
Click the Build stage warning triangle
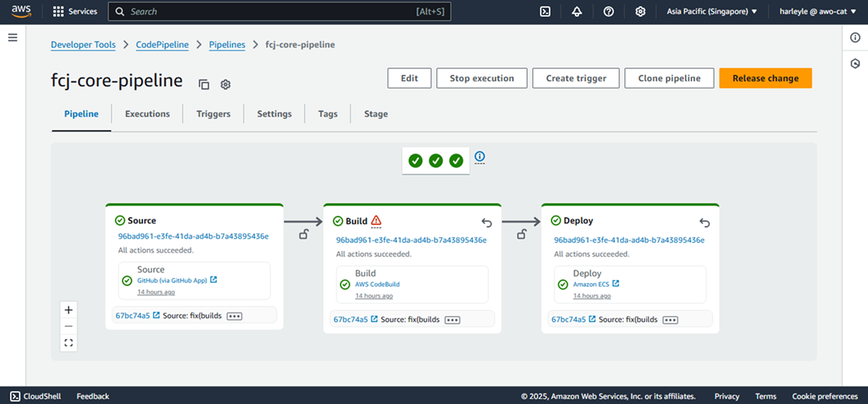tap(376, 221)
